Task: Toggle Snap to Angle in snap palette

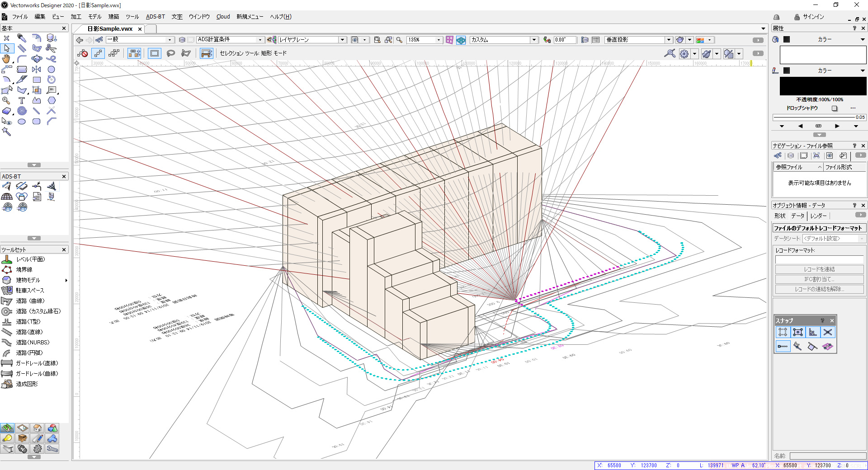Action: 813,332
